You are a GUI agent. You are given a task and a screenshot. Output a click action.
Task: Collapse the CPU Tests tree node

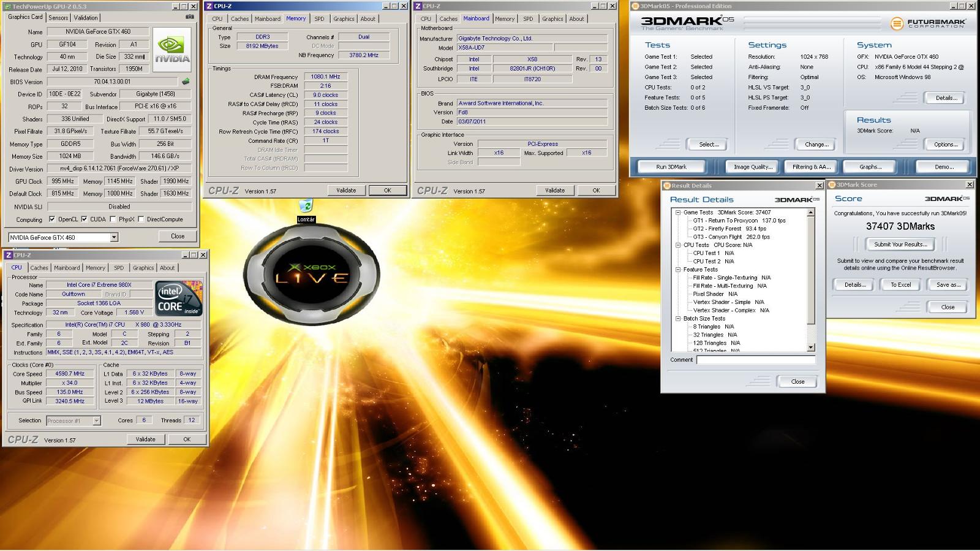pos(678,245)
